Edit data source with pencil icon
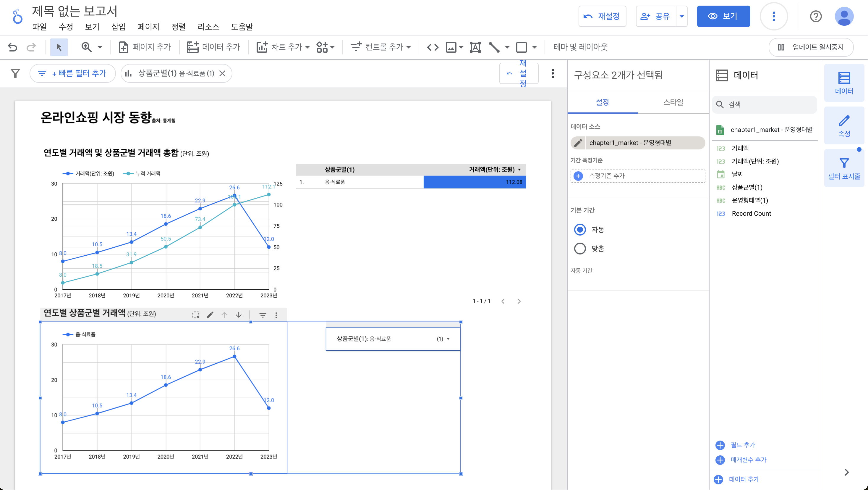Image resolution: width=868 pixels, height=490 pixels. pos(578,143)
